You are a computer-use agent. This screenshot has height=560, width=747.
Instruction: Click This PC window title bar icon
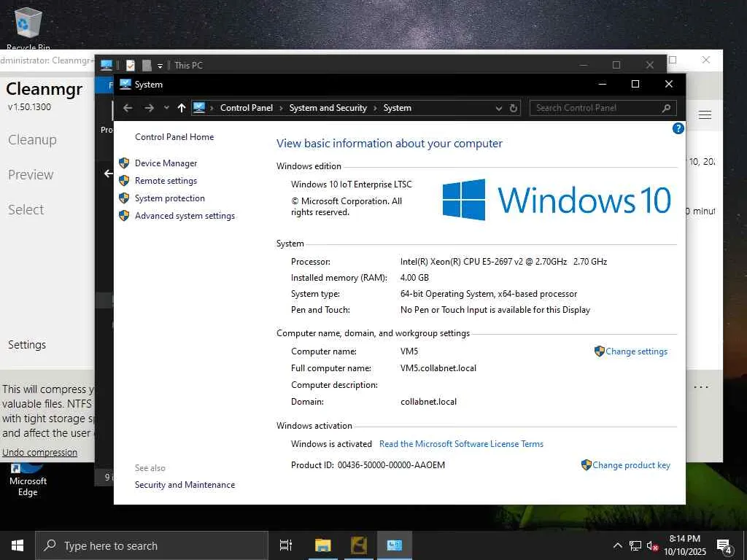tap(107, 65)
